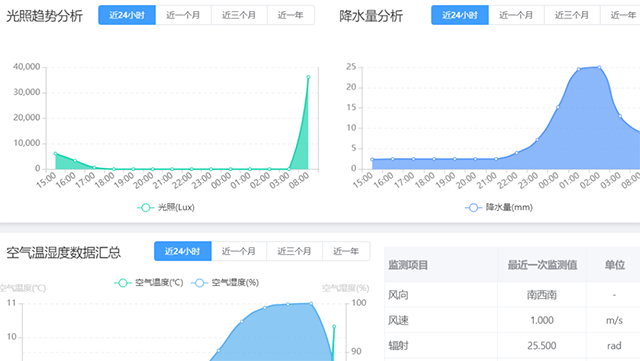Select 近24小时 in 光照趋势分析
Image resolution: width=640 pixels, height=361 pixels.
pos(127,15)
